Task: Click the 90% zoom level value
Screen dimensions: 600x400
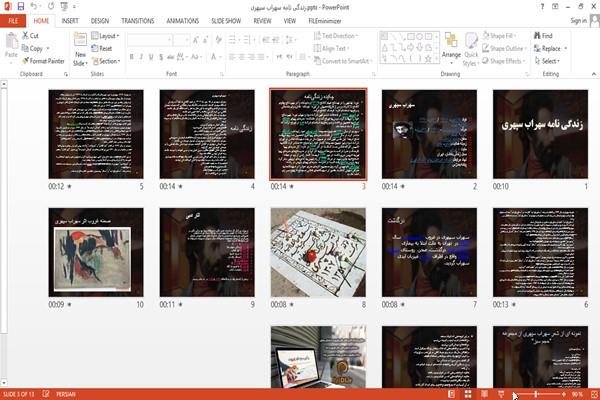Action: 577,394
